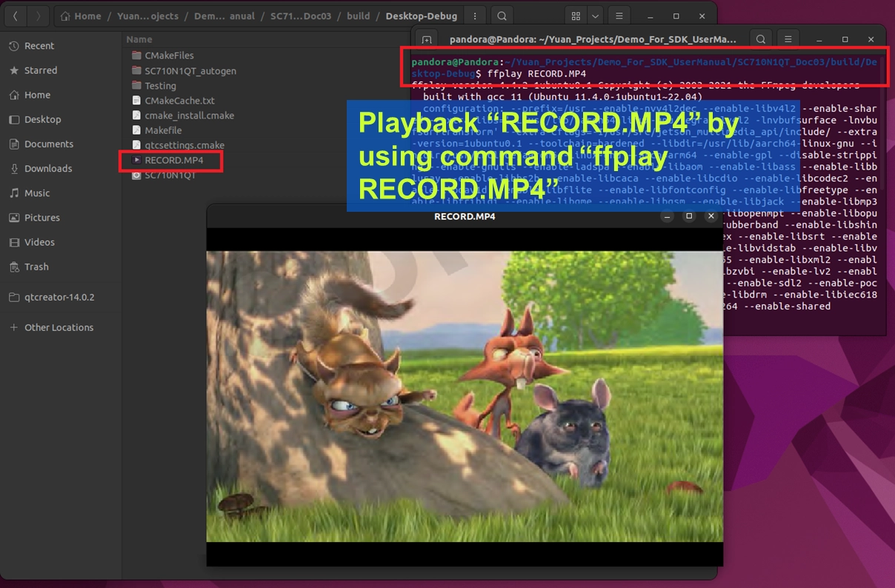Open Downloads folder in sidebar
This screenshot has height=588, width=895.
pos(61,168)
